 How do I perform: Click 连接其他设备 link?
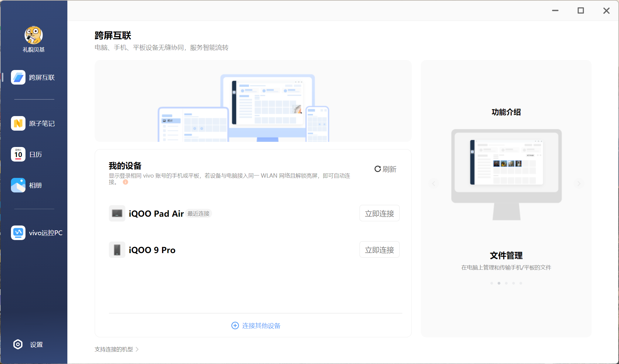click(256, 326)
